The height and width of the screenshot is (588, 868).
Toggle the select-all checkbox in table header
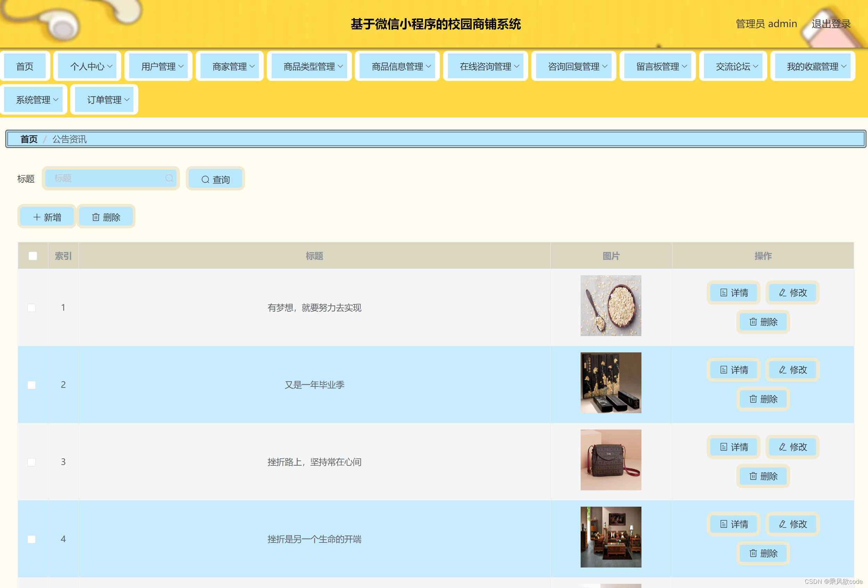(x=33, y=256)
